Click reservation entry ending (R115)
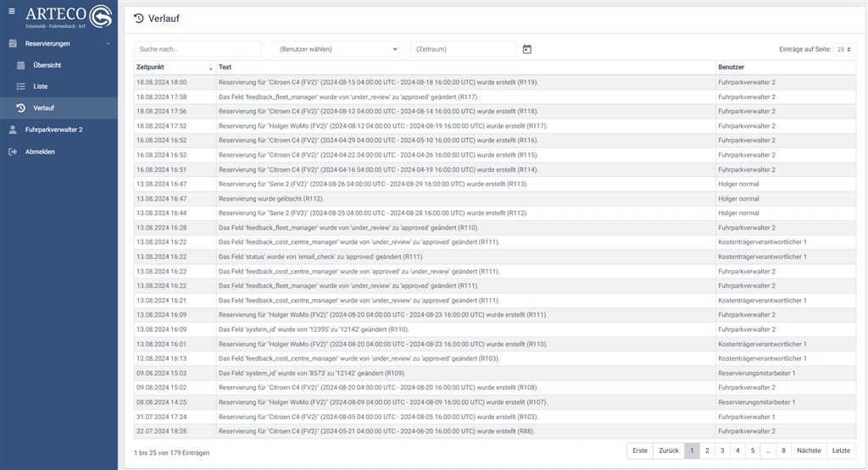The image size is (868, 470). coord(379,155)
